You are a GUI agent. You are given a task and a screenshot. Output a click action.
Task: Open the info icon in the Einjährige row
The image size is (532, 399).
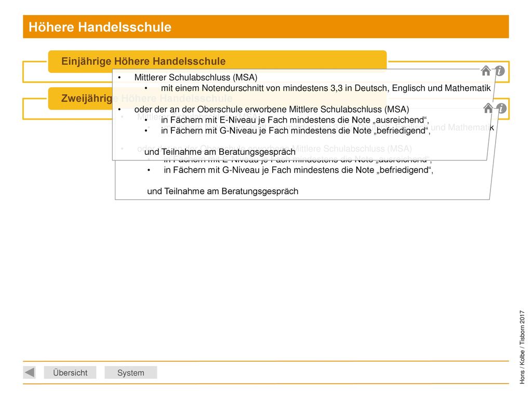pos(499,71)
